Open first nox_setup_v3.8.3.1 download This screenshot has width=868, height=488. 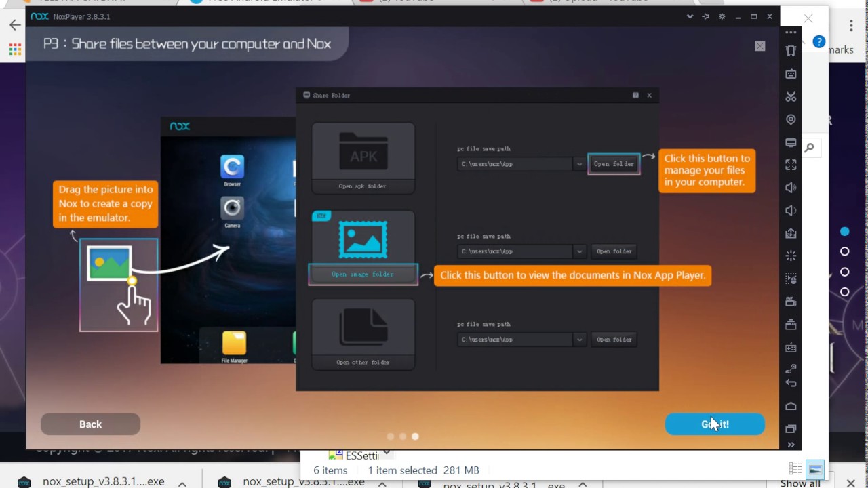click(x=103, y=482)
